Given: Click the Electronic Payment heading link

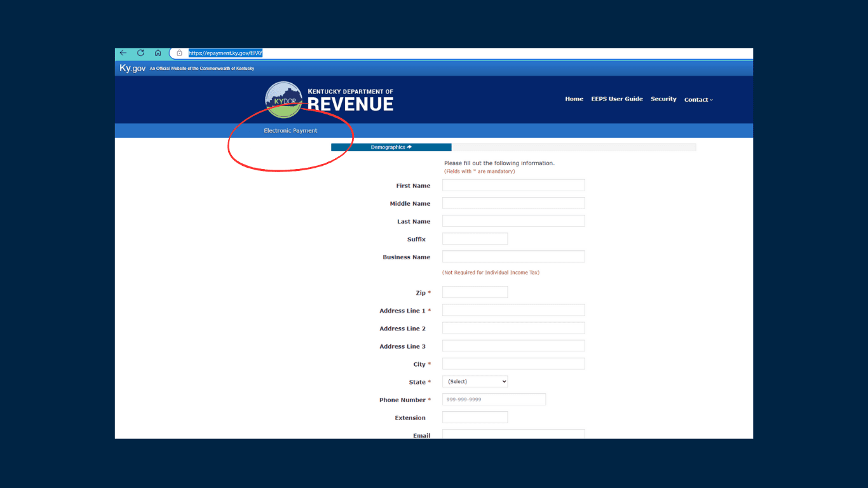Looking at the screenshot, I should tap(290, 131).
